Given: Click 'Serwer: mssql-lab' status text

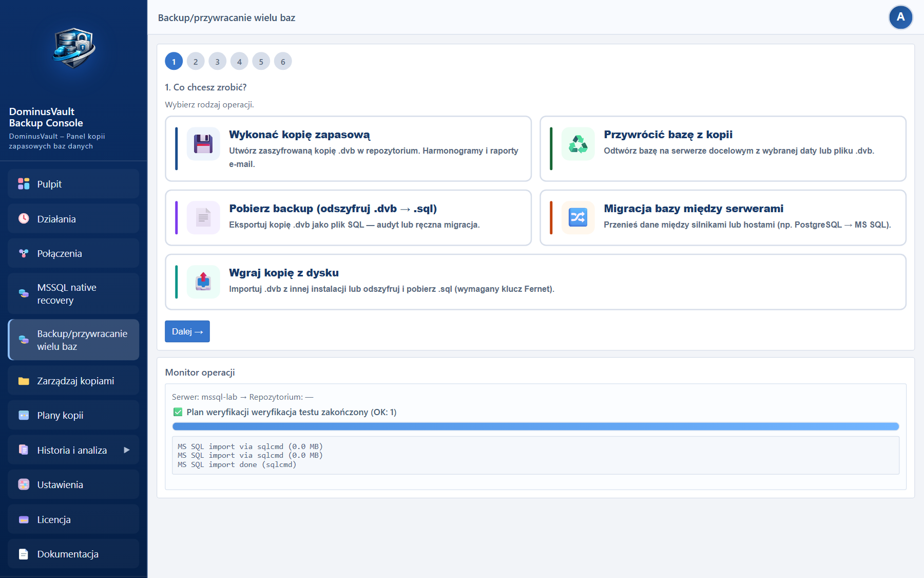Looking at the screenshot, I should point(204,397).
